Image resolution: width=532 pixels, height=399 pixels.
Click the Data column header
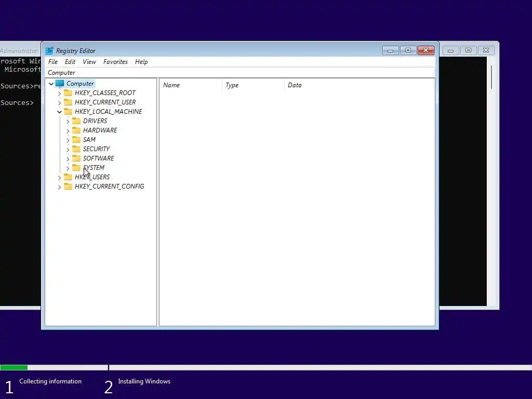pyautogui.click(x=360, y=85)
